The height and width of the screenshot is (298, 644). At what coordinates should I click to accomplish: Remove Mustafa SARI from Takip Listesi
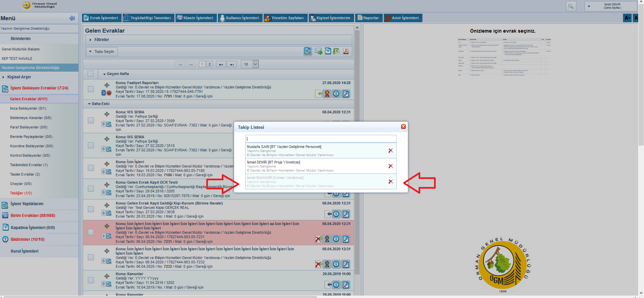tap(390, 151)
